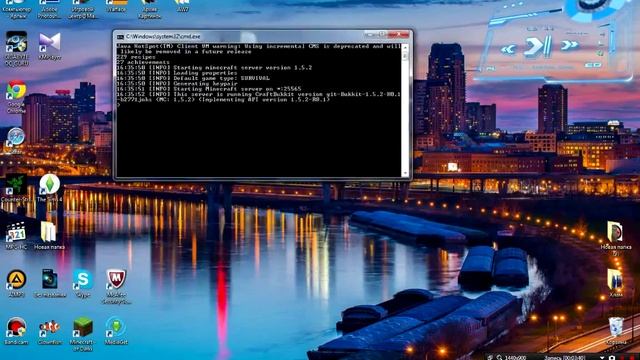Click the 'Starting minecraft server version 1.5.2' line
Image resolution: width=640 pixels, height=360 pixels.
pos(214,67)
